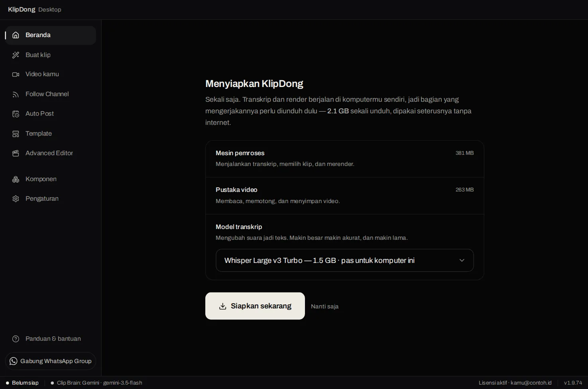This screenshot has height=389, width=588.
Task: Click the Mesin pemroses row title
Action: pos(240,153)
